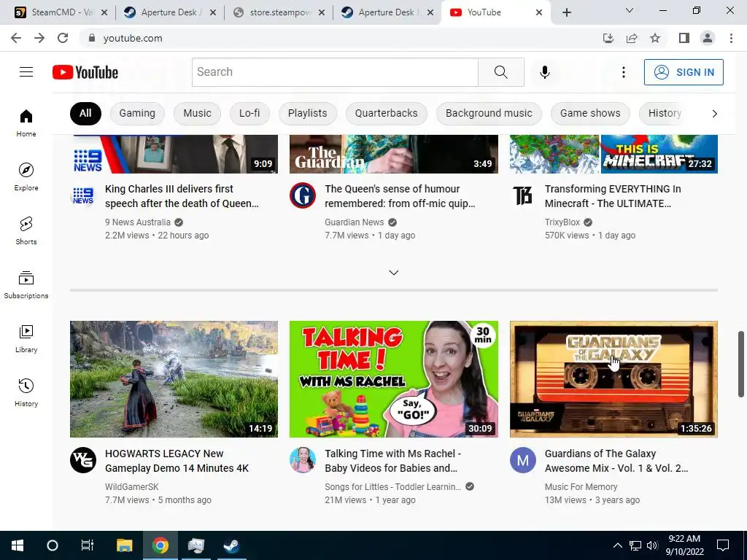
Task: Open Talking Time with Ms Rachel title
Action: pyautogui.click(x=392, y=461)
